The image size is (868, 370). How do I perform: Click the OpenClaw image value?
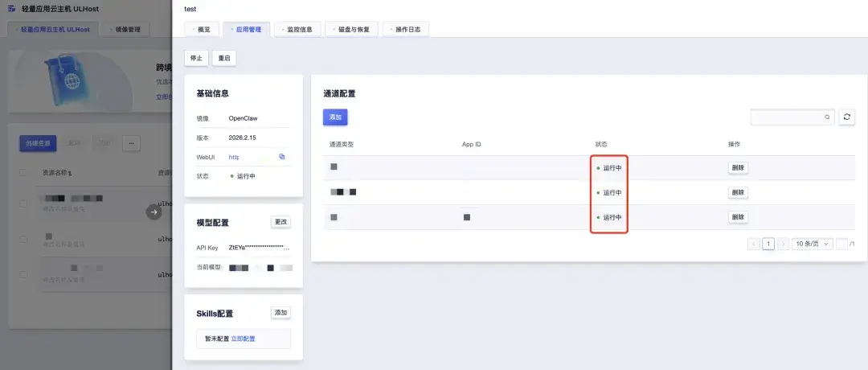coord(243,118)
